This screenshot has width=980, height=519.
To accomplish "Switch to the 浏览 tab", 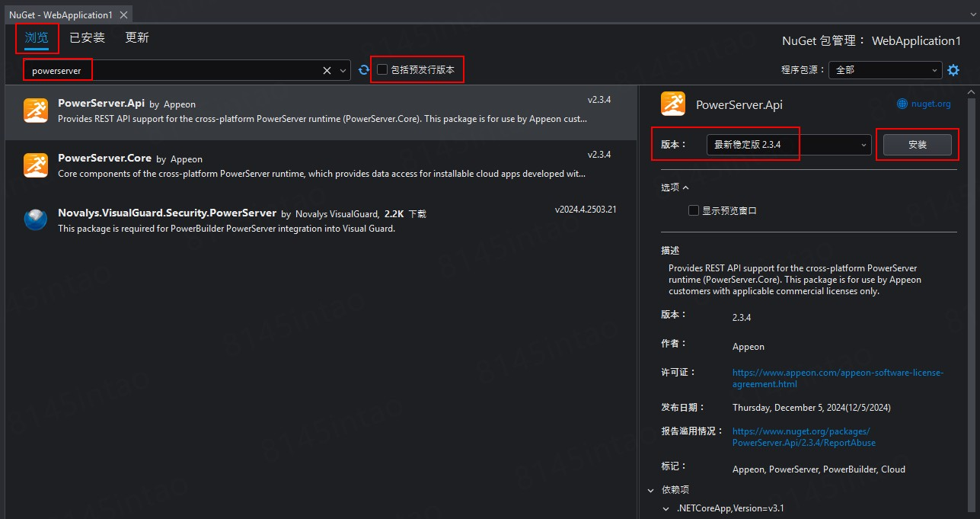I will click(37, 37).
